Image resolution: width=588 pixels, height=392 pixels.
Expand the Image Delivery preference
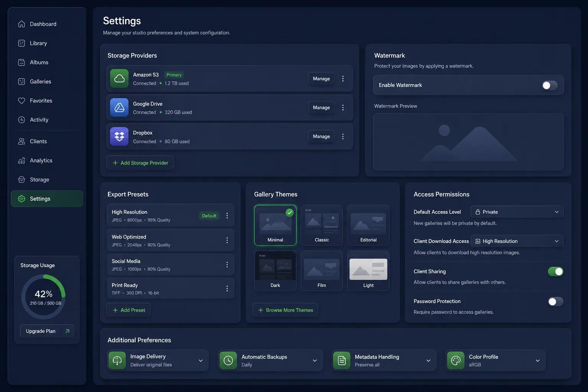pos(201,361)
